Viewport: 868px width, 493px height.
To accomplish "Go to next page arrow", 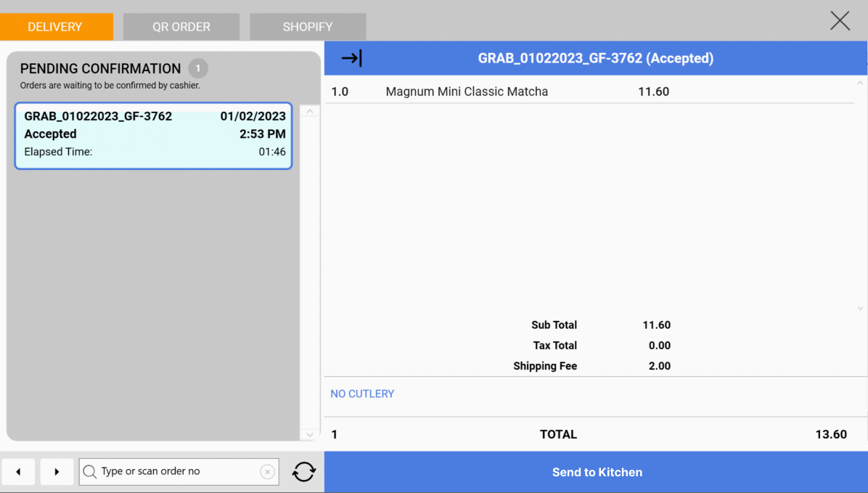I will (57, 472).
